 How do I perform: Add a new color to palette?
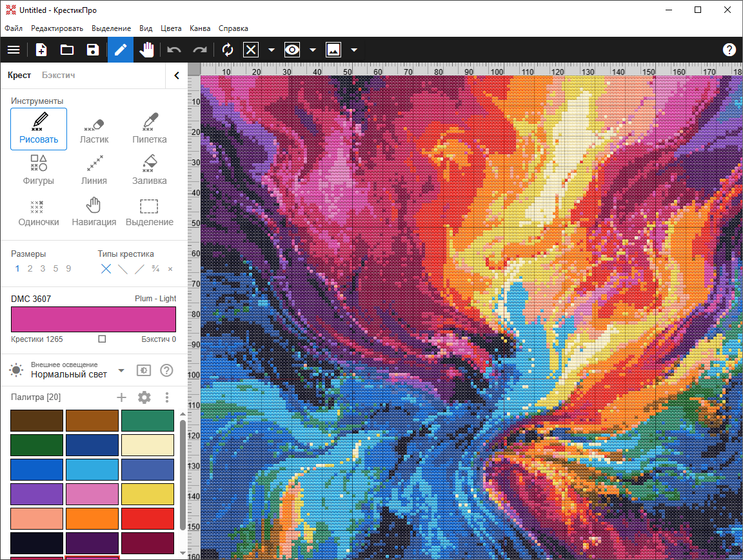121,397
